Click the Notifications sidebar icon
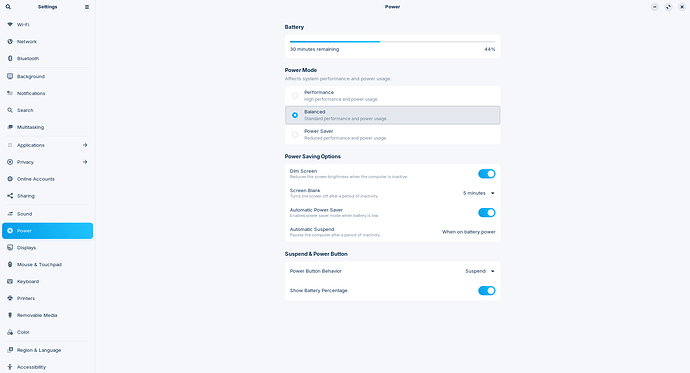Viewport: 690px width, 373px height. point(10,93)
